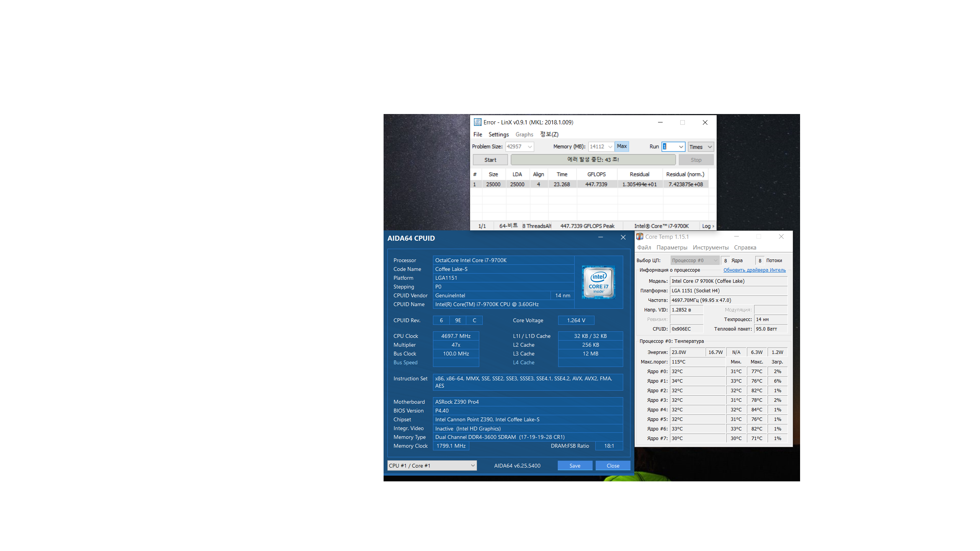This screenshot has width=980, height=551.
Task: Close the Core Temp window
Action: [x=781, y=236]
